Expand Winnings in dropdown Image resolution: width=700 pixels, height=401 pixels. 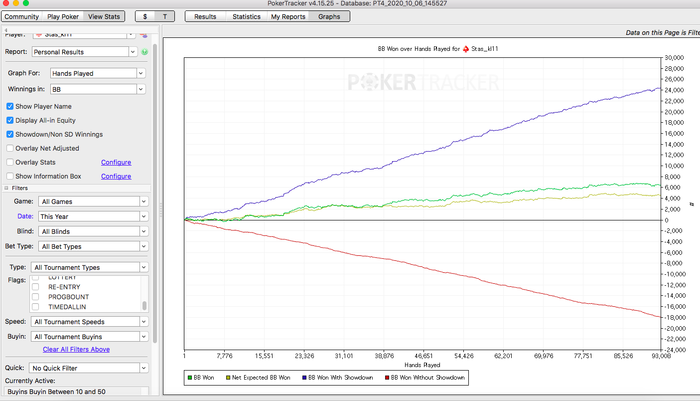point(141,89)
